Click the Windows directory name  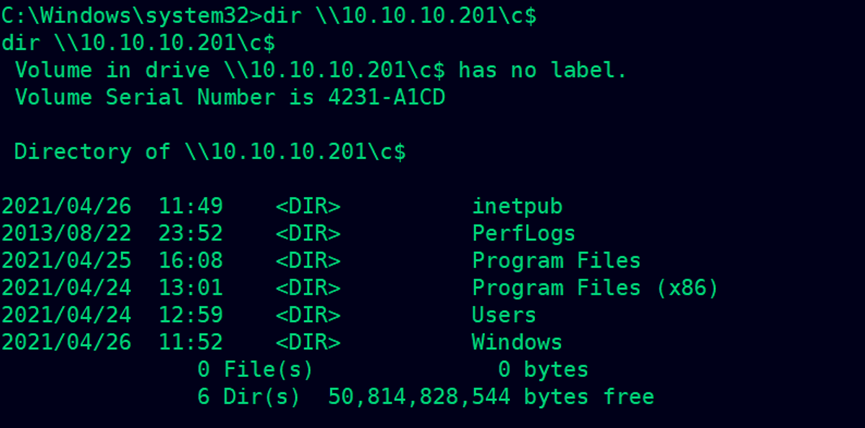point(517,342)
